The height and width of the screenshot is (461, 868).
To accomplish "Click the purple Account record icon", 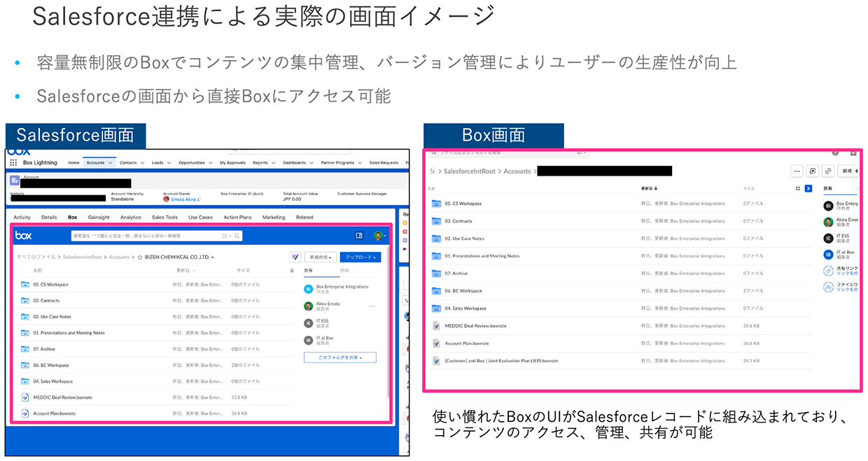I will point(15,180).
